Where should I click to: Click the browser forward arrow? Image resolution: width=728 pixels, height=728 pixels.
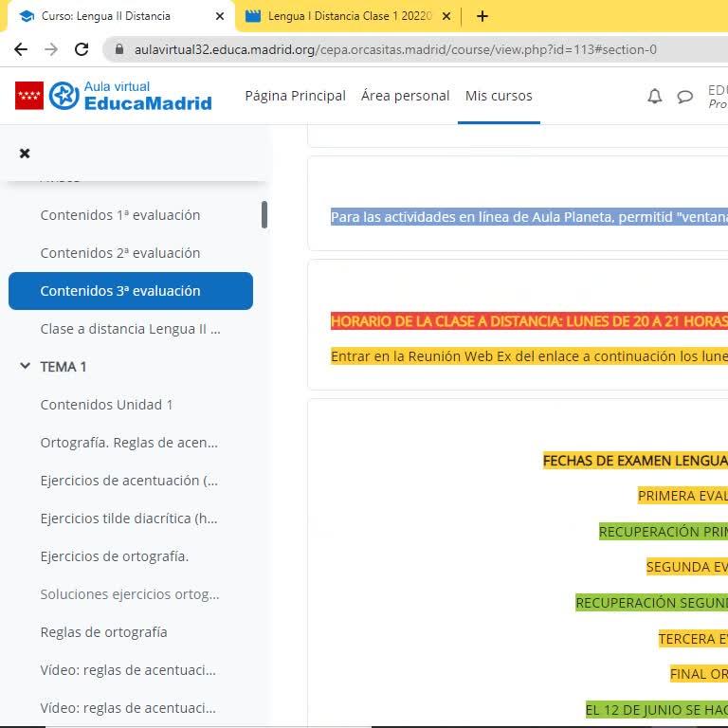point(51,49)
